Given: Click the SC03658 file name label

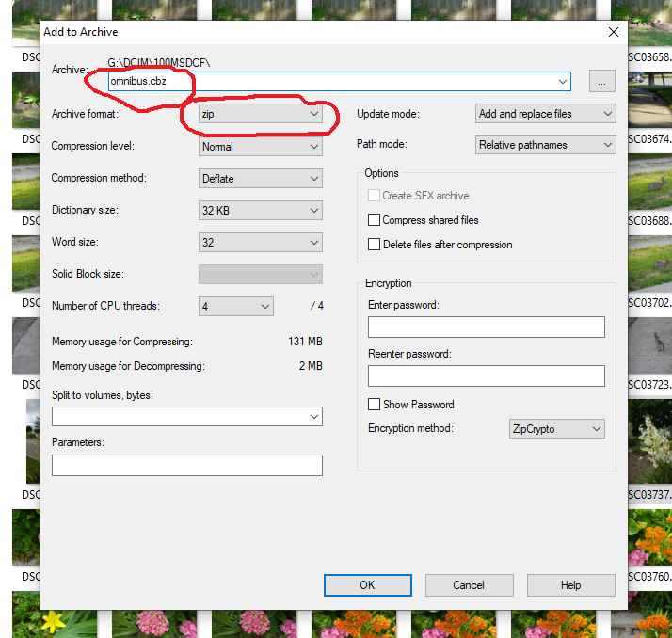Looking at the screenshot, I should pyautogui.click(x=649, y=57).
